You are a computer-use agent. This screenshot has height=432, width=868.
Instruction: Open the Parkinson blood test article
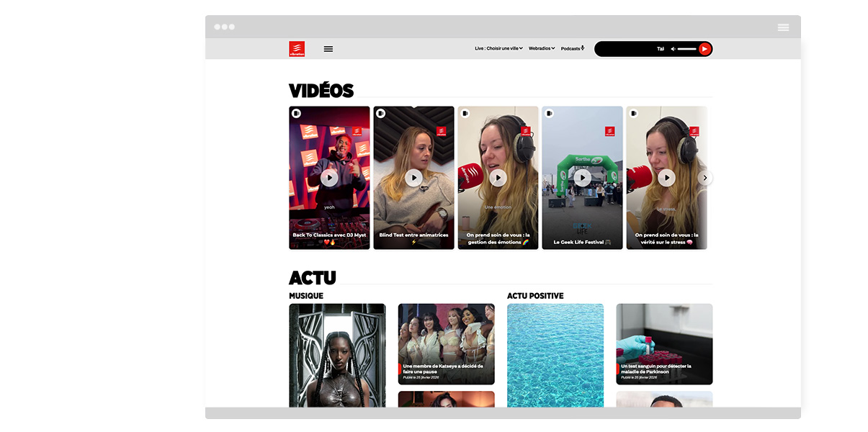click(x=664, y=343)
